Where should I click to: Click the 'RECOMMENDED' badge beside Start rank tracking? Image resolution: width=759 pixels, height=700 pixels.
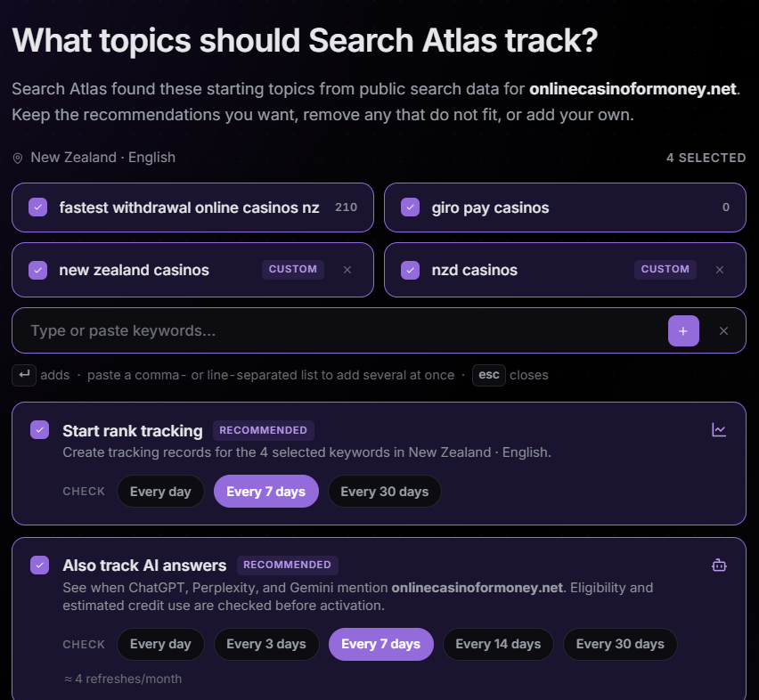click(x=264, y=430)
